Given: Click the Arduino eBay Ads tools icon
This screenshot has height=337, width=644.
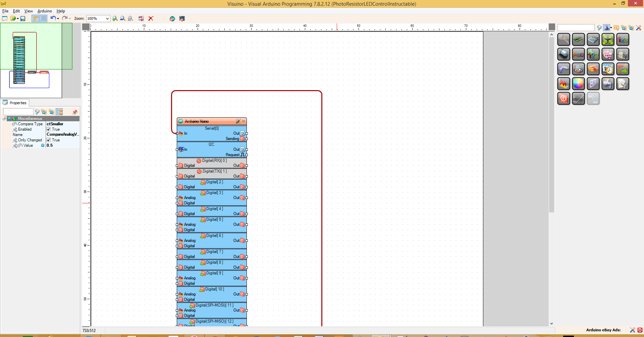Looking at the screenshot, I should [633, 330].
